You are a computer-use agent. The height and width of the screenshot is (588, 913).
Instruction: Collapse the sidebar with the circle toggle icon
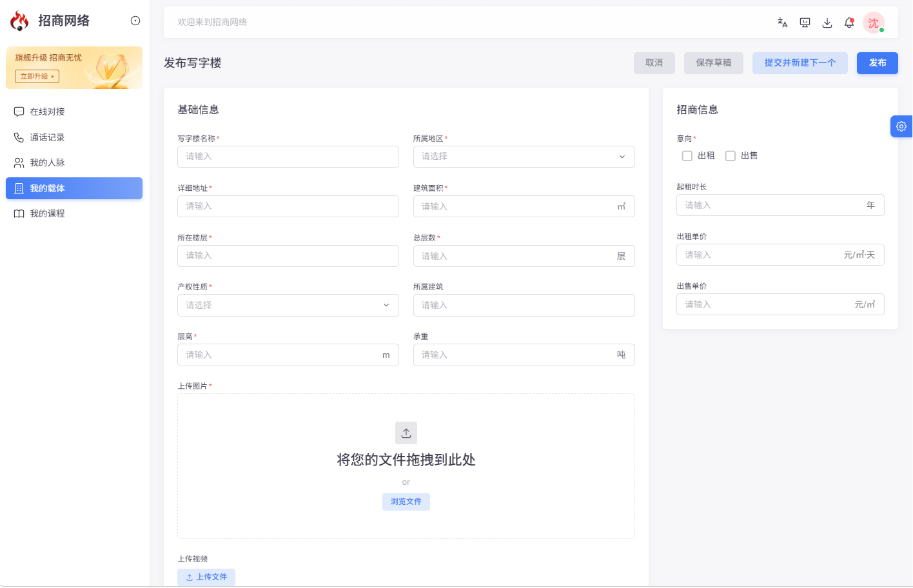(x=135, y=21)
